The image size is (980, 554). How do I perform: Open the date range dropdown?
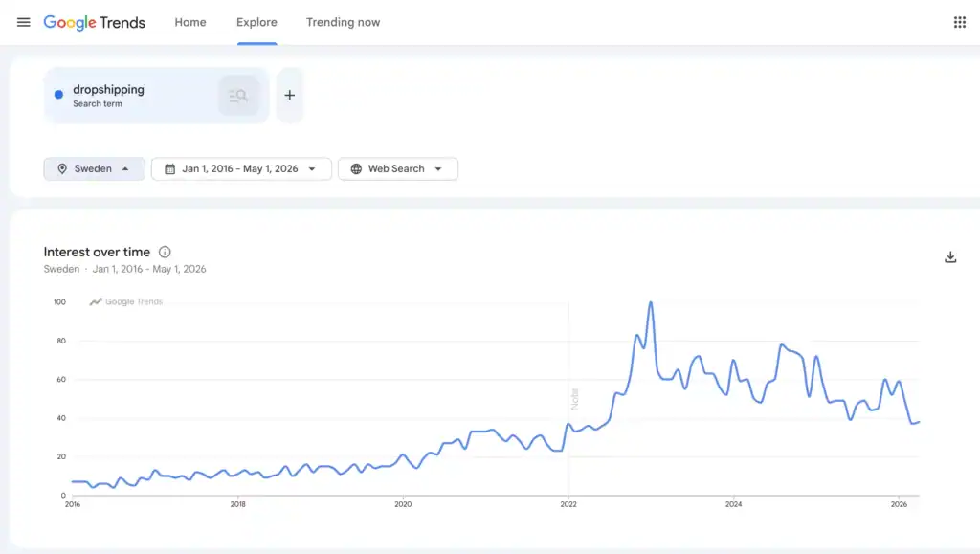pyautogui.click(x=241, y=168)
